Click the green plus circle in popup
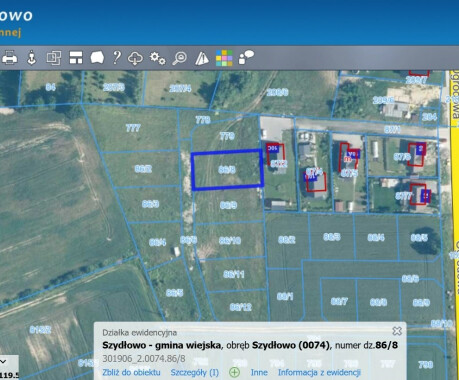Screen dimensions: 459x380 click(x=235, y=372)
